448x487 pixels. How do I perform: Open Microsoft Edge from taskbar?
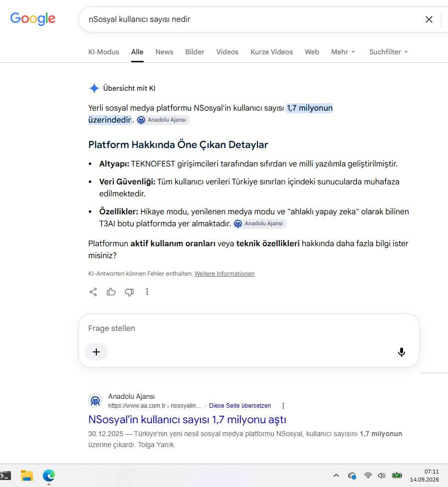click(x=49, y=476)
